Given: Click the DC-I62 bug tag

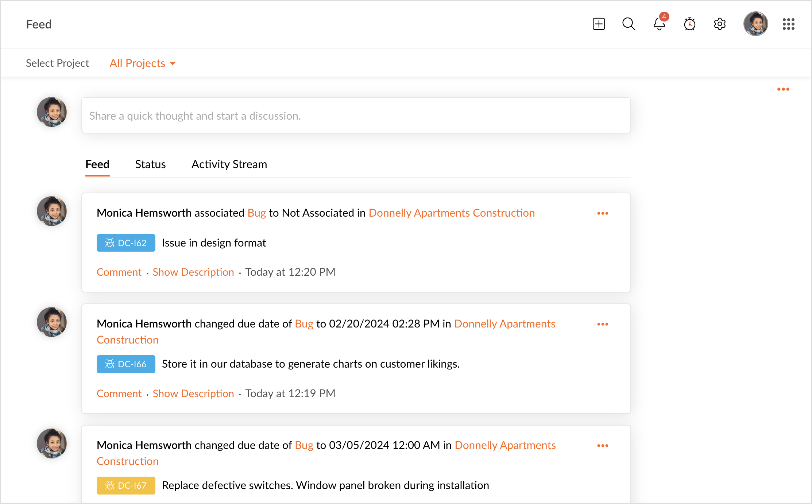Looking at the screenshot, I should point(126,243).
